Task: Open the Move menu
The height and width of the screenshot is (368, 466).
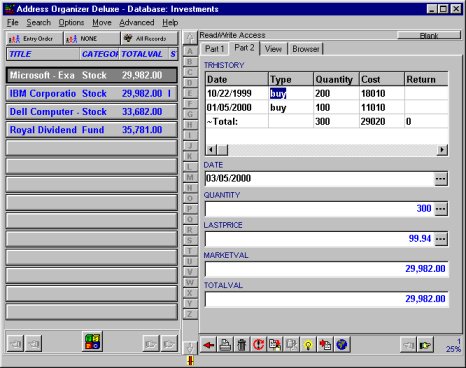Action: point(102,23)
